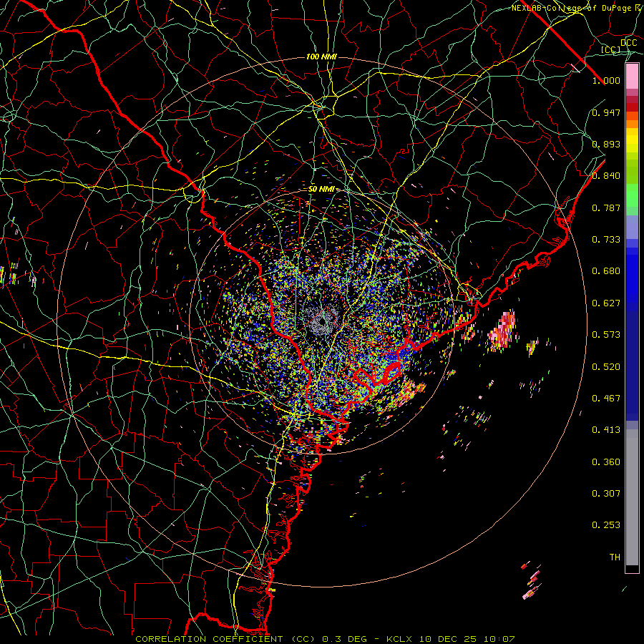Viewport: 644px width, 644px height.
Task: Select the 0.733 legend value
Action: click(606, 240)
